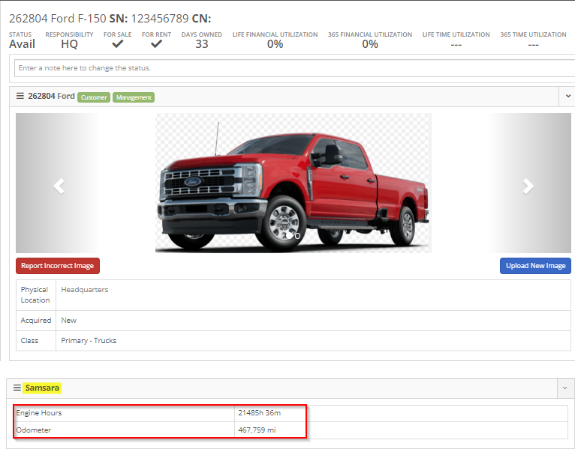The image size is (575, 449).
Task: Click the Class value Primary - Trucks
Action: click(x=88, y=340)
